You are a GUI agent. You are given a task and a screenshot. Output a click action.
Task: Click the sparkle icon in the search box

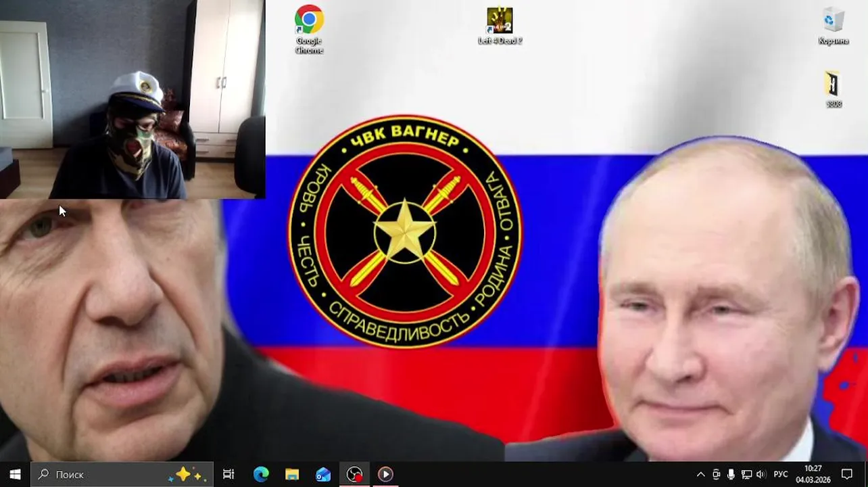coord(187,475)
